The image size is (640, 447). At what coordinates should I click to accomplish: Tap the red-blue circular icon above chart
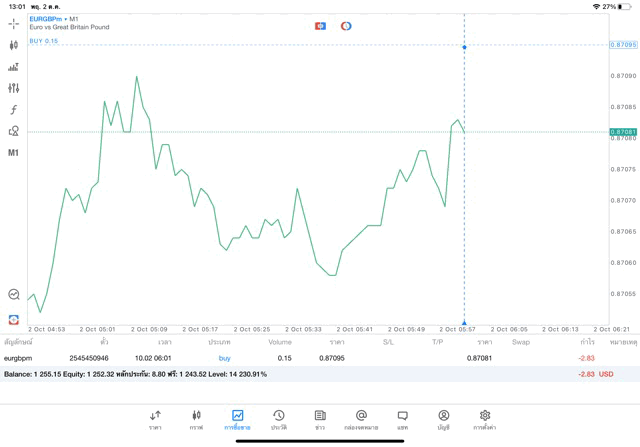pos(346,26)
